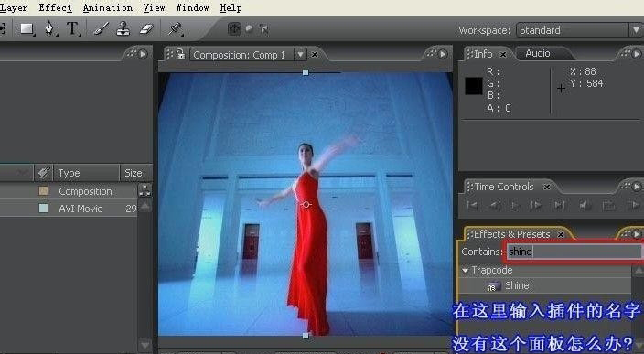
Task: Click the label tag column header icon
Action: tap(44, 173)
